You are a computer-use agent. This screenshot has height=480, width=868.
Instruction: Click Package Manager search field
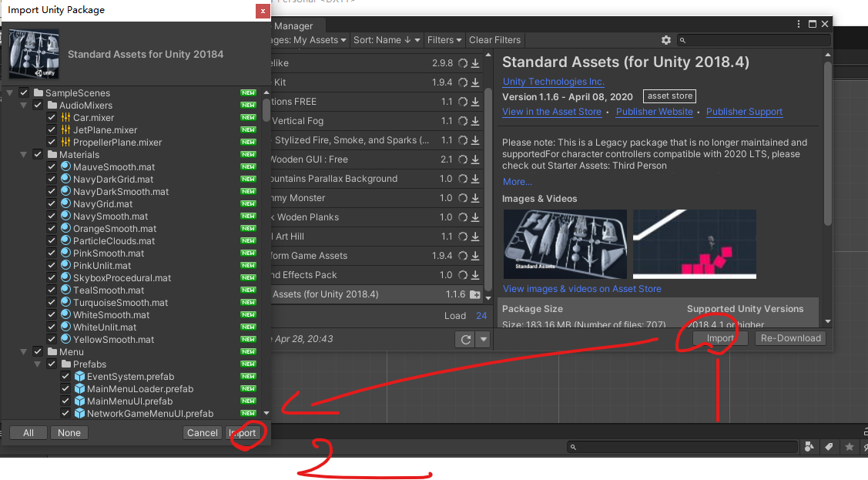(754, 40)
